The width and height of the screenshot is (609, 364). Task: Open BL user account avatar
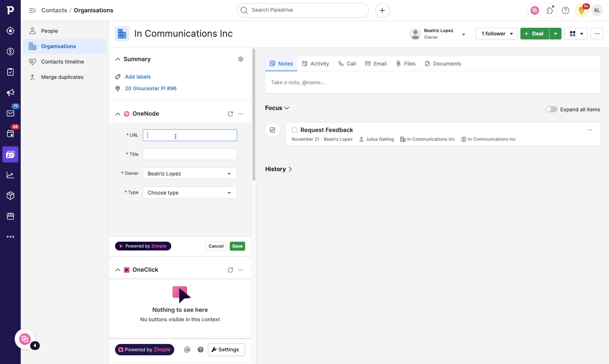pos(597,10)
